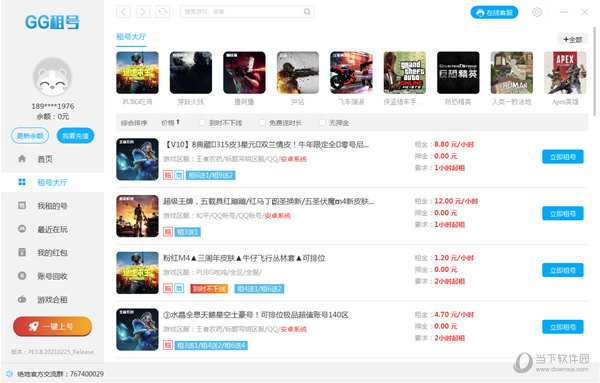Open 最近在玩 sidebar item
The width and height of the screenshot is (600, 383).
pos(52,229)
